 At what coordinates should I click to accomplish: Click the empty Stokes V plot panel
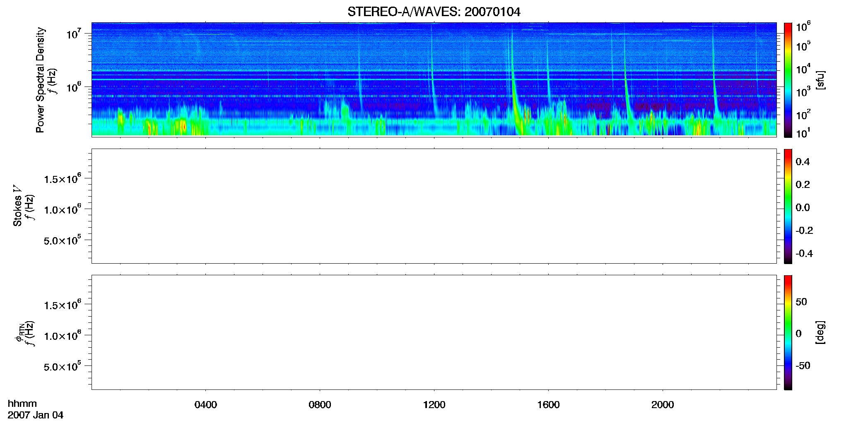coord(434,206)
